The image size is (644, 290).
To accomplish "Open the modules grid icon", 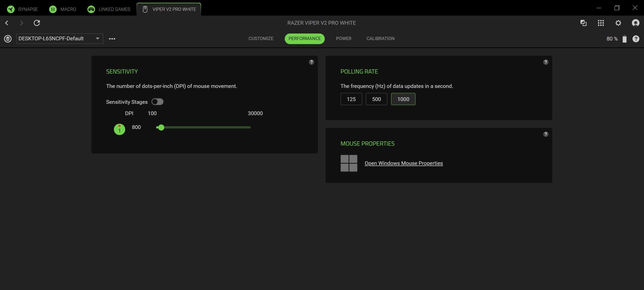I will tap(601, 23).
